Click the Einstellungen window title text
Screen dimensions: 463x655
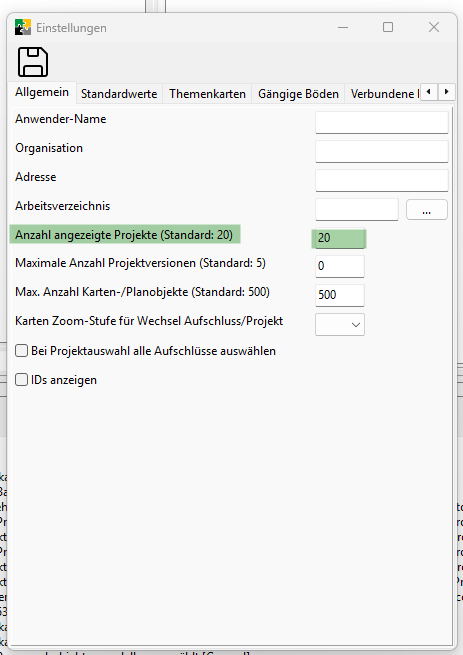click(x=71, y=28)
